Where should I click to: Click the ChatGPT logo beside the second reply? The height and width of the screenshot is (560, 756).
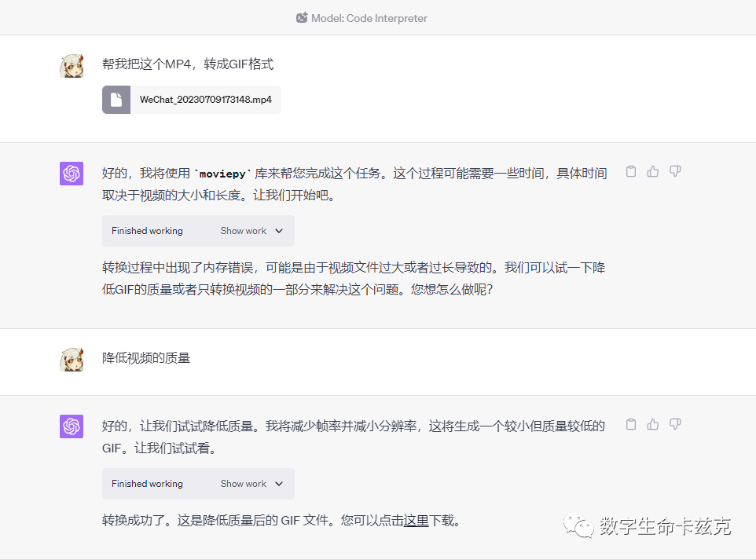(x=72, y=426)
